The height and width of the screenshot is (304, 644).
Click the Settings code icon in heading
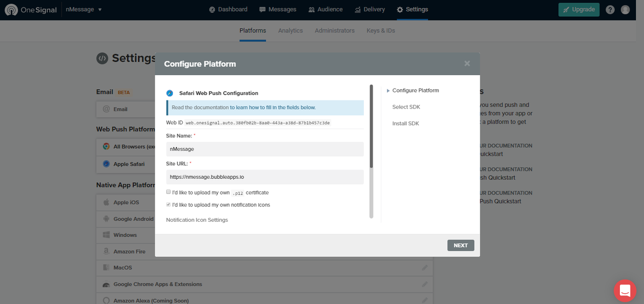102,58
